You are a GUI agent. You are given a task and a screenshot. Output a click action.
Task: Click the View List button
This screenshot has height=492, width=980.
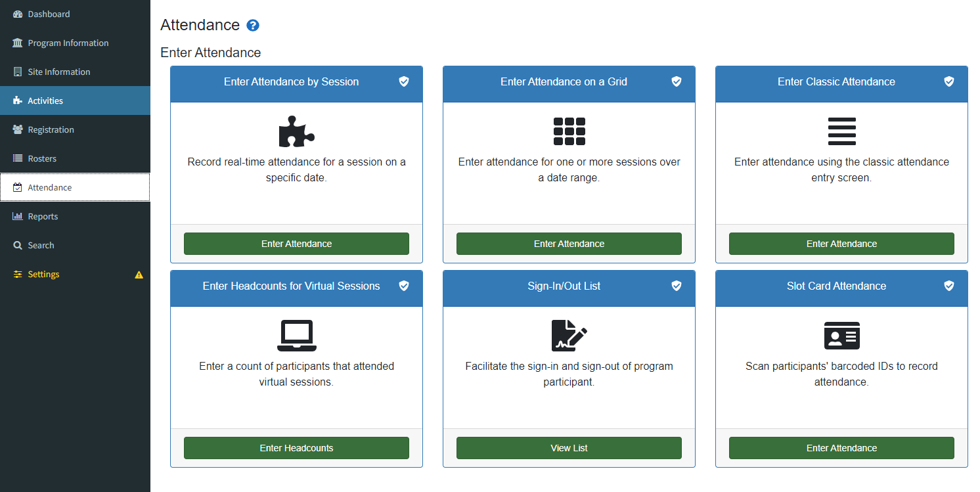pos(569,448)
